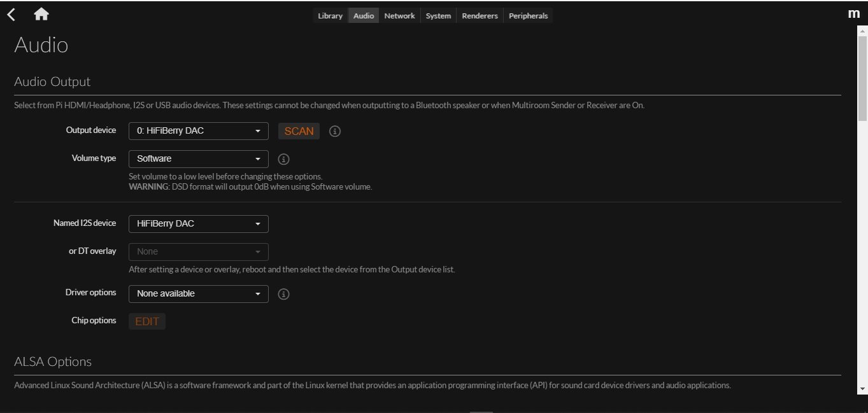The image size is (868, 413).
Task: Click the 'Driver options' label
Action: [90, 292]
